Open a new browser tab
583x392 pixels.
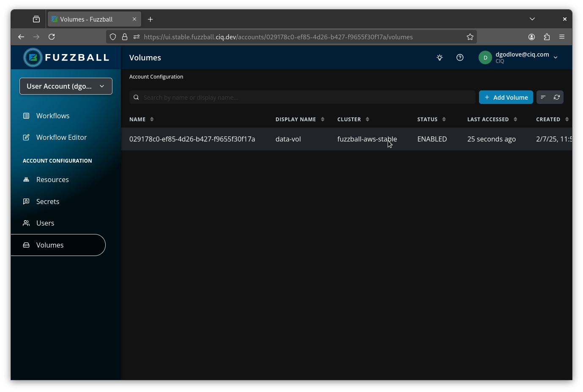[150, 19]
